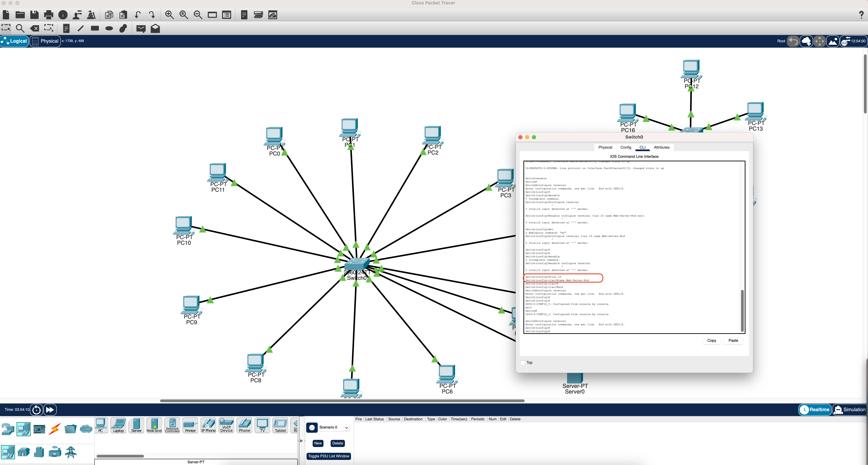This screenshot has height=465, width=868.
Task: Click the Undo arrow icon
Action: point(137,15)
